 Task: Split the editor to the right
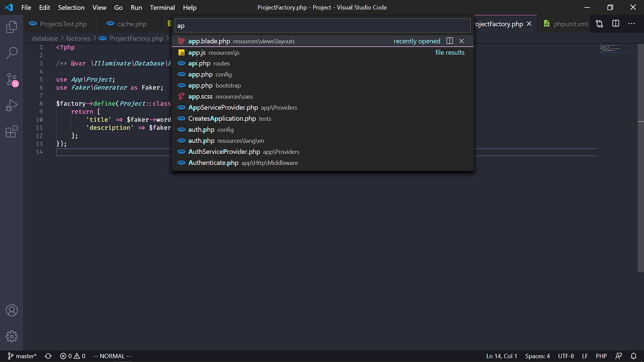[615, 23]
